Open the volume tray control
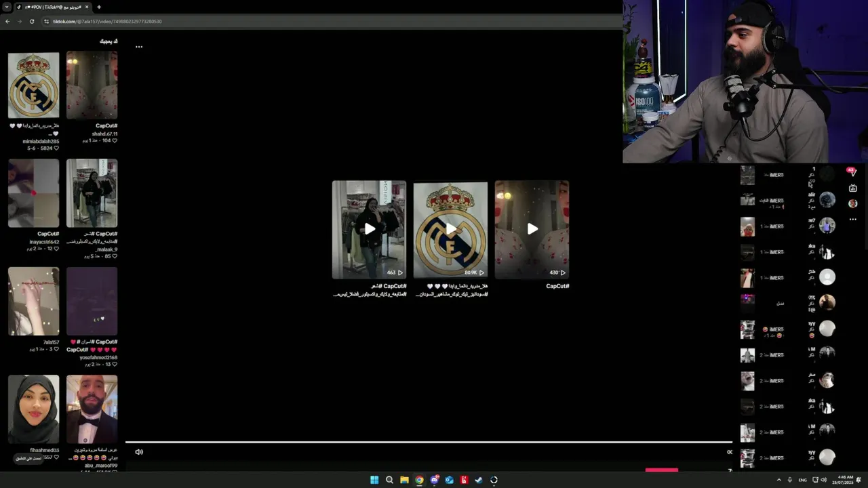 [824, 480]
